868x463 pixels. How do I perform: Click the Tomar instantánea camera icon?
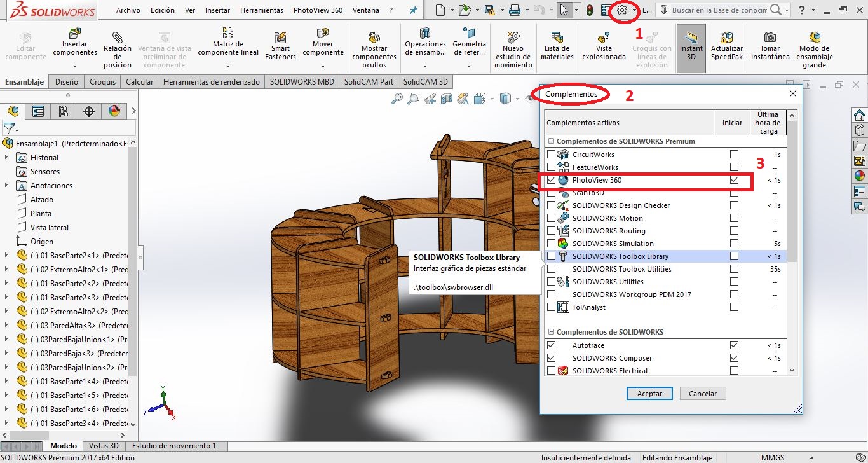pos(770,38)
